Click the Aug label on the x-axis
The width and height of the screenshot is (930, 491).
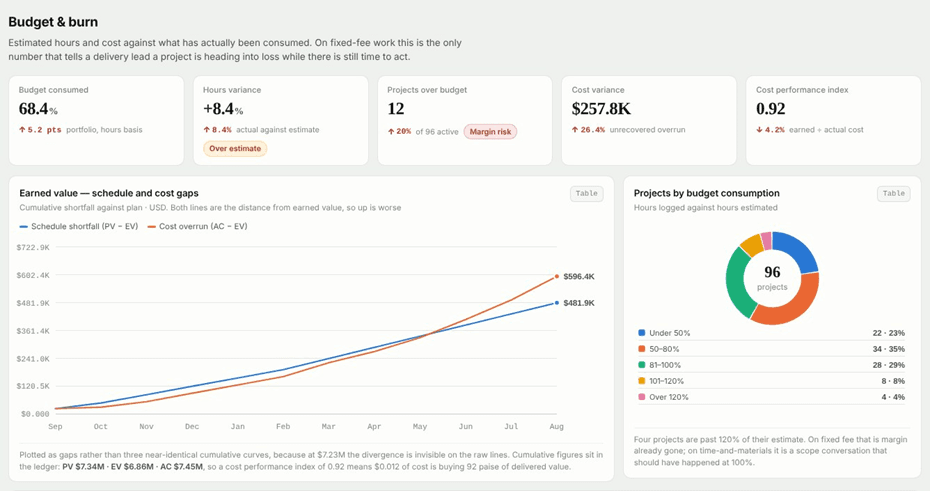coord(556,426)
